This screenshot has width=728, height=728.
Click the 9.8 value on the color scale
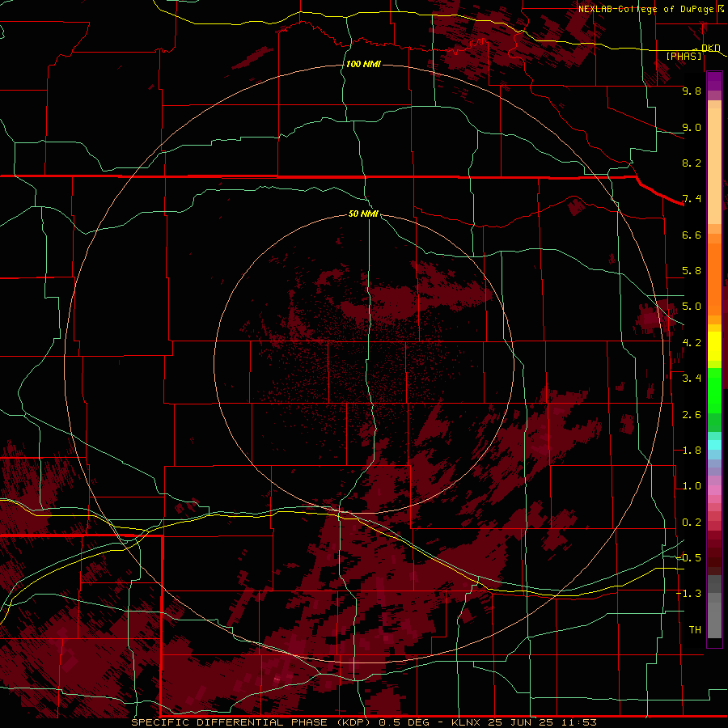(x=692, y=91)
